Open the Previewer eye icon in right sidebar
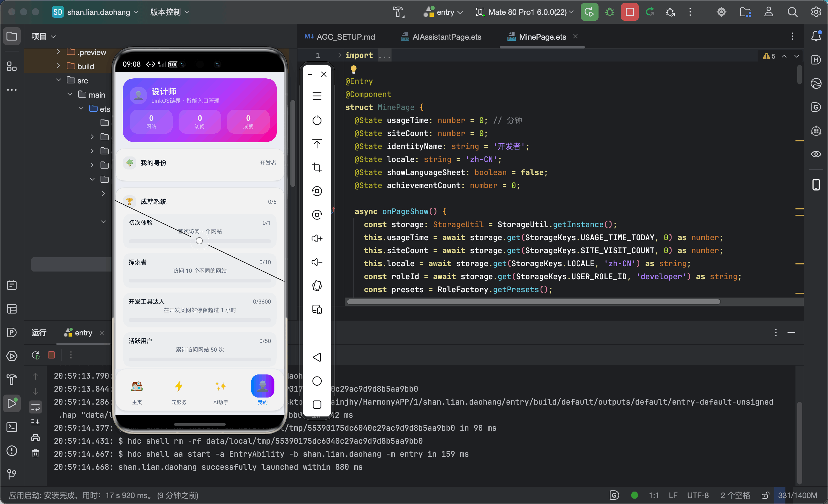This screenshot has width=828, height=504. [x=816, y=154]
